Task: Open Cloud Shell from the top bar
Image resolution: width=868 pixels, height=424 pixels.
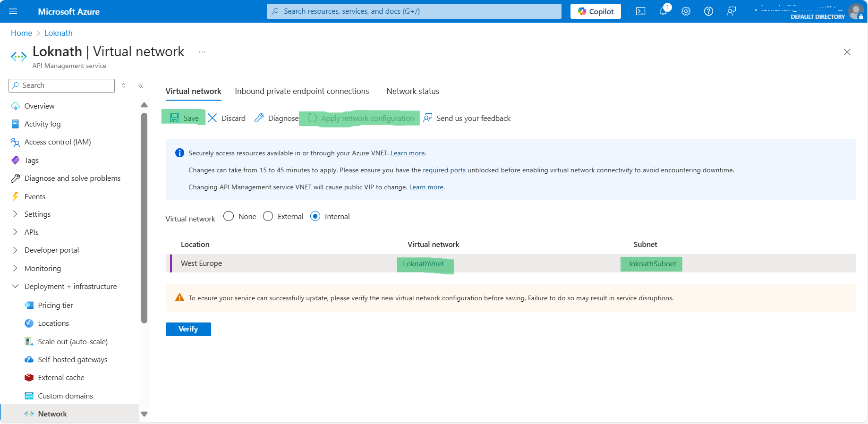Action: pos(640,11)
